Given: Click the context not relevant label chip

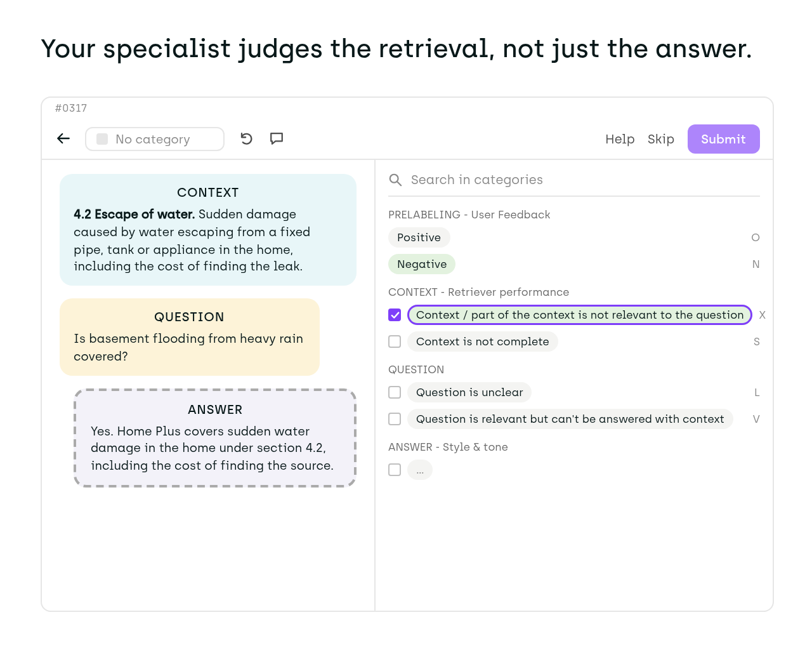Looking at the screenshot, I should pos(580,315).
